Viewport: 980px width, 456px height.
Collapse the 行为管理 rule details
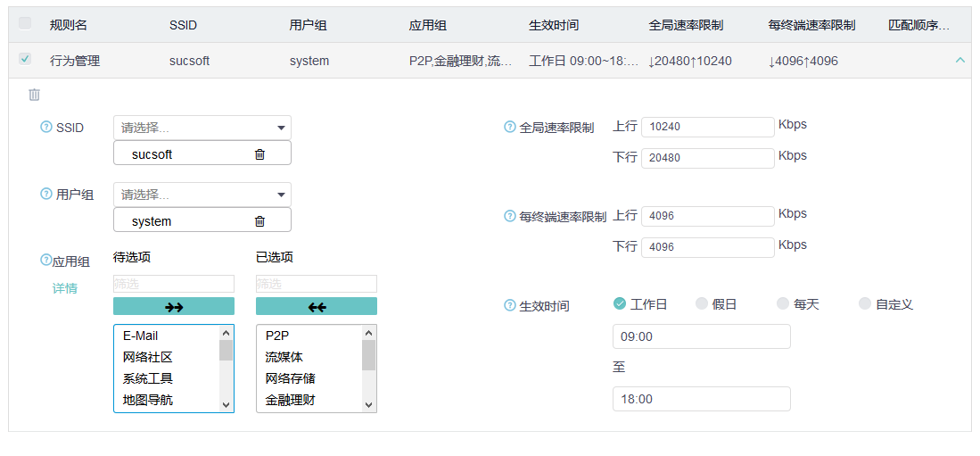959,60
